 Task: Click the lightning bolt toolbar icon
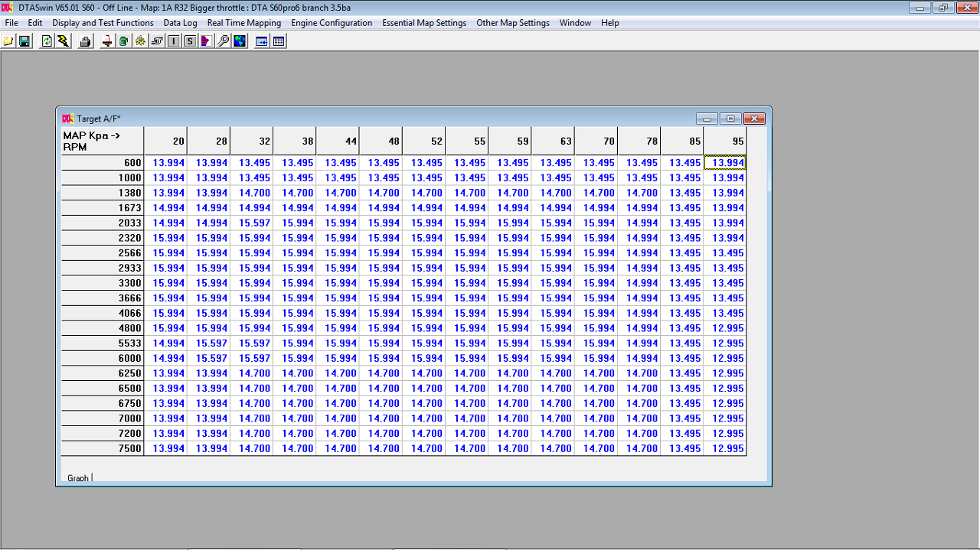tap(64, 41)
